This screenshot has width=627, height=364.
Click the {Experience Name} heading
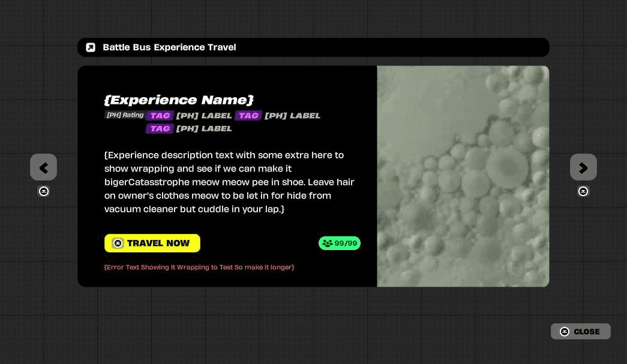tap(179, 100)
